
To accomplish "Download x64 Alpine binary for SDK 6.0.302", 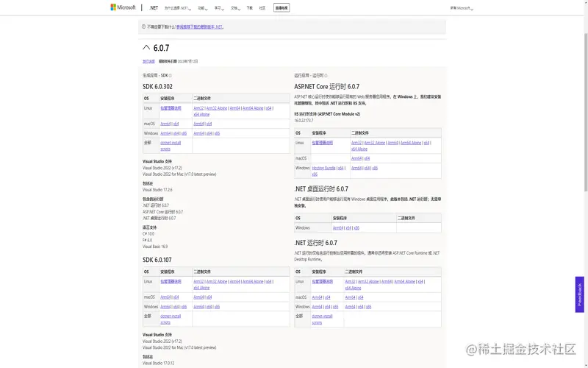I will (201, 114).
